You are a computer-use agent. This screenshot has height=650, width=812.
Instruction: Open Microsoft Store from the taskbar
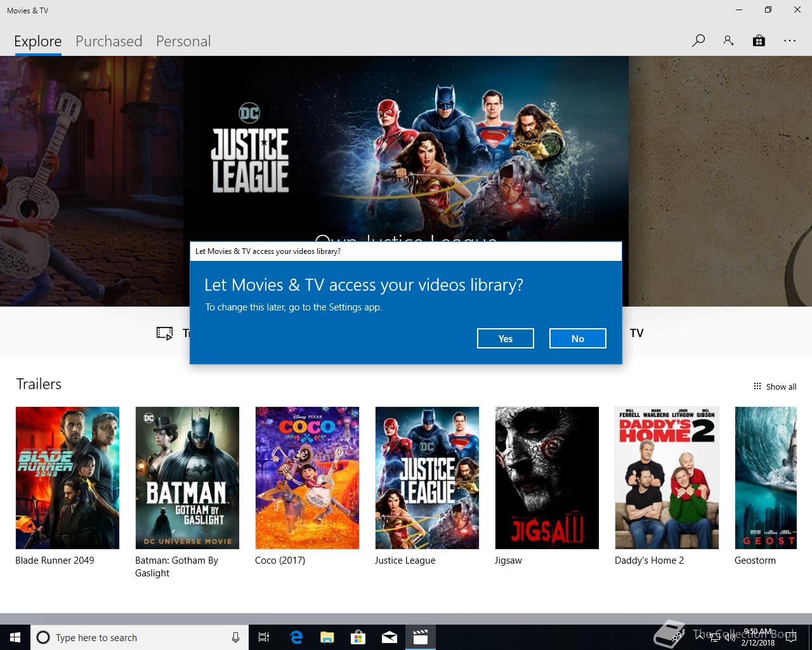(x=358, y=637)
